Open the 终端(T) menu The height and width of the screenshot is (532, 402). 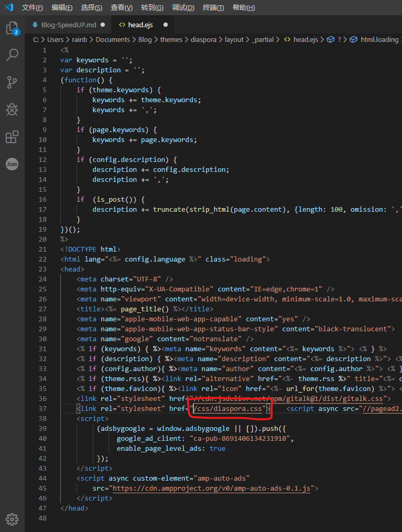213,8
